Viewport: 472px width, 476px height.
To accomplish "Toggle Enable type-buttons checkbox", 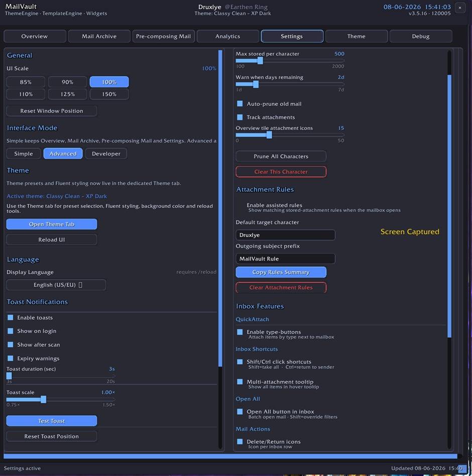I will point(240,332).
